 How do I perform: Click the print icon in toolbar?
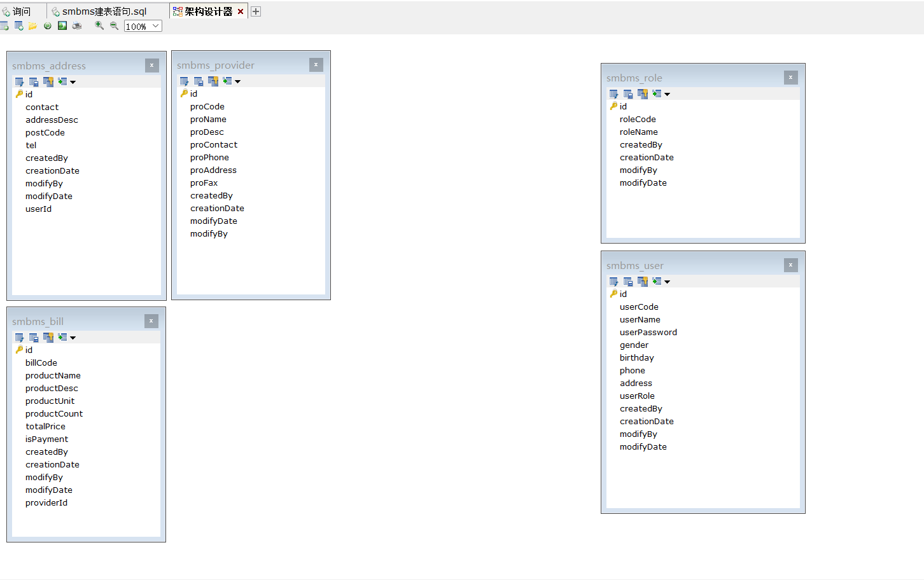tap(77, 26)
